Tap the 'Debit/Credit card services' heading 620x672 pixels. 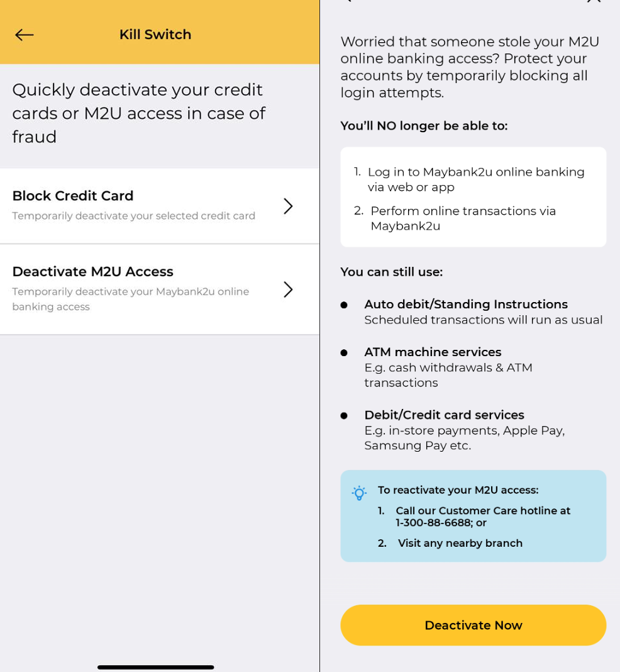444,415
